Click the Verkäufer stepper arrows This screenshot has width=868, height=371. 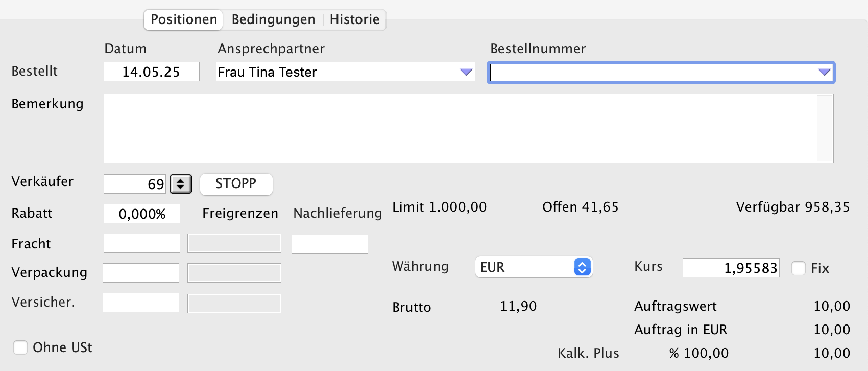coord(181,184)
